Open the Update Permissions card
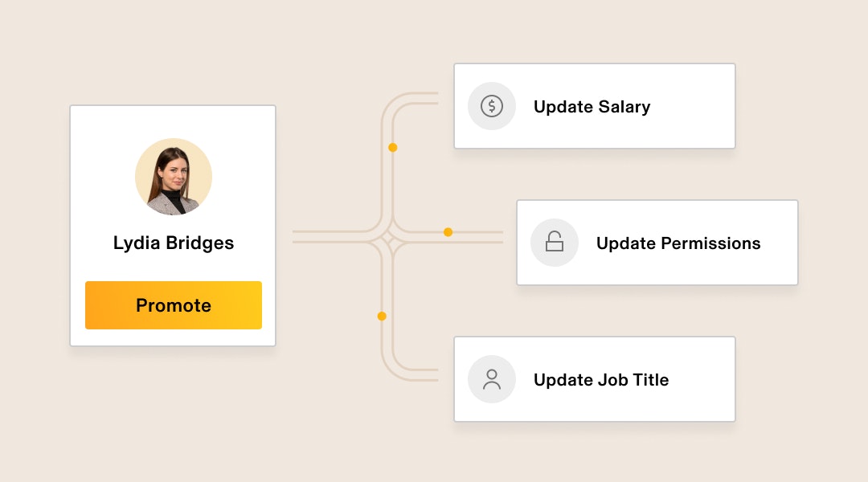The height and width of the screenshot is (482, 868). point(657,243)
